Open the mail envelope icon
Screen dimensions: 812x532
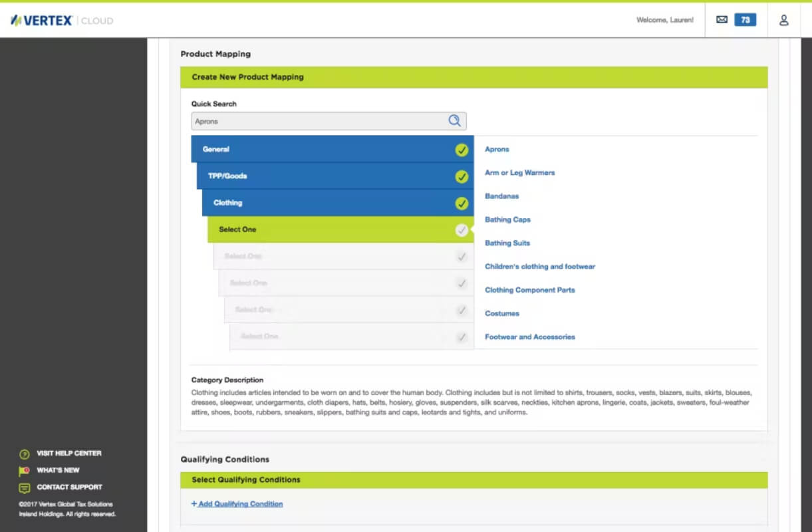tap(722, 20)
